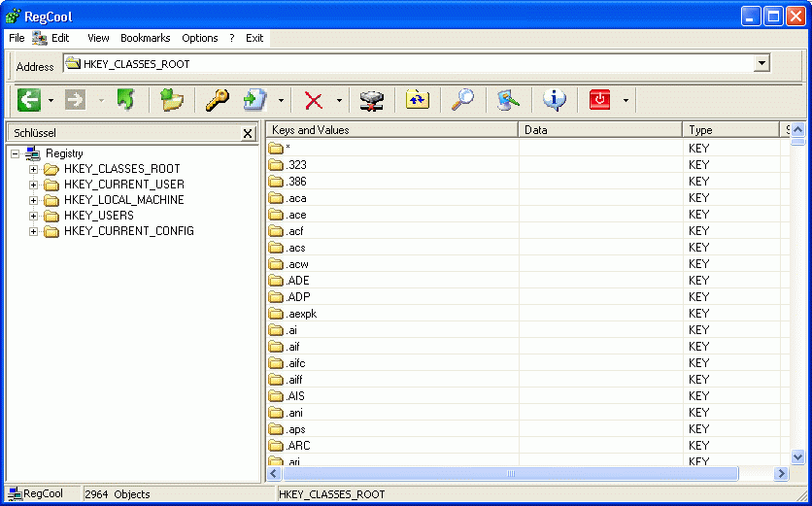Open the Options menu
812x506 pixels.
(x=200, y=38)
